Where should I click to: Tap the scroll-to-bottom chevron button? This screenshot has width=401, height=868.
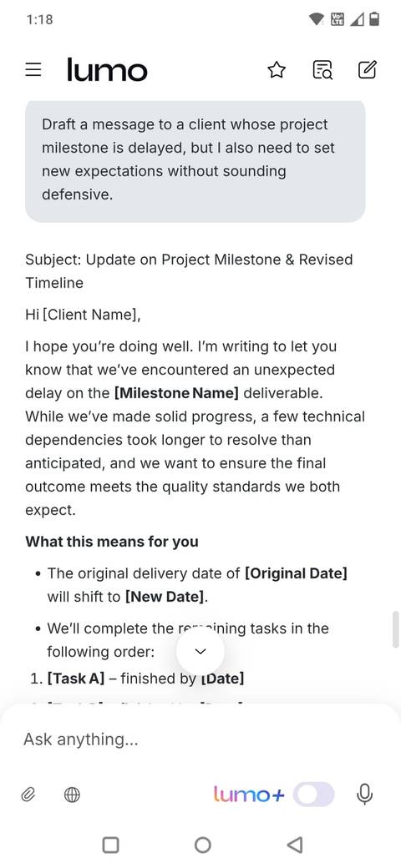click(200, 652)
